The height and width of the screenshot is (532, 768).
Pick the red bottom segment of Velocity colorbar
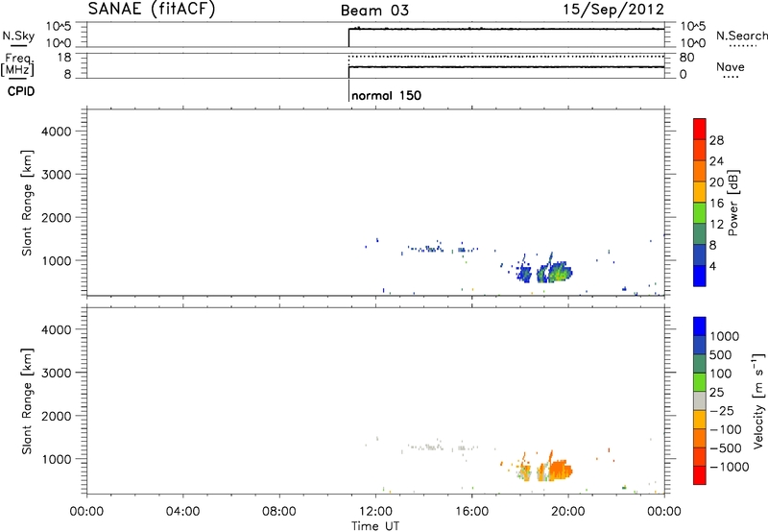tap(700, 475)
